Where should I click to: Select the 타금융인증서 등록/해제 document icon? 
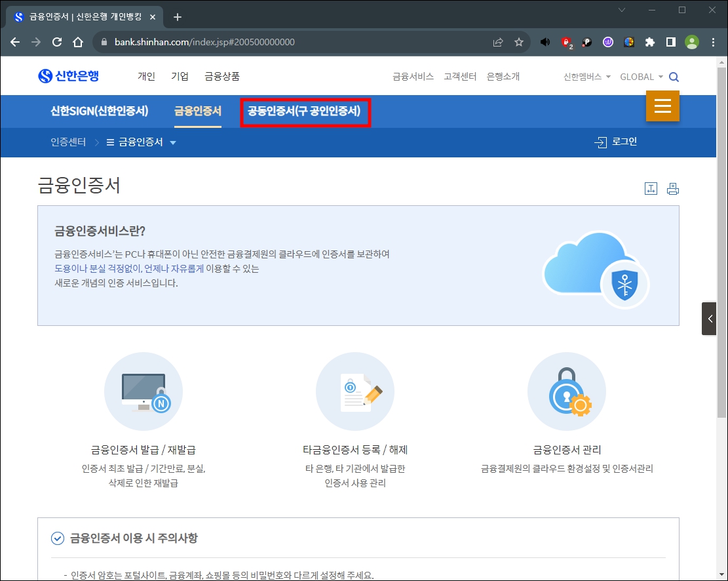point(355,391)
